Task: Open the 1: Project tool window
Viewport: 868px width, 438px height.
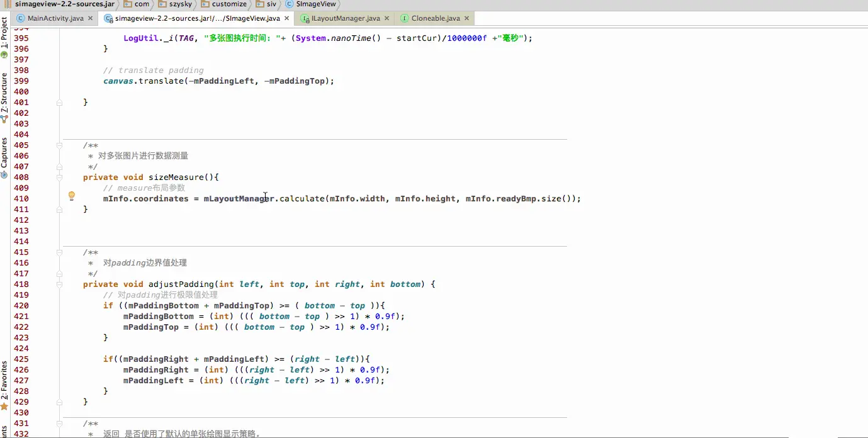Action: [x=4, y=37]
